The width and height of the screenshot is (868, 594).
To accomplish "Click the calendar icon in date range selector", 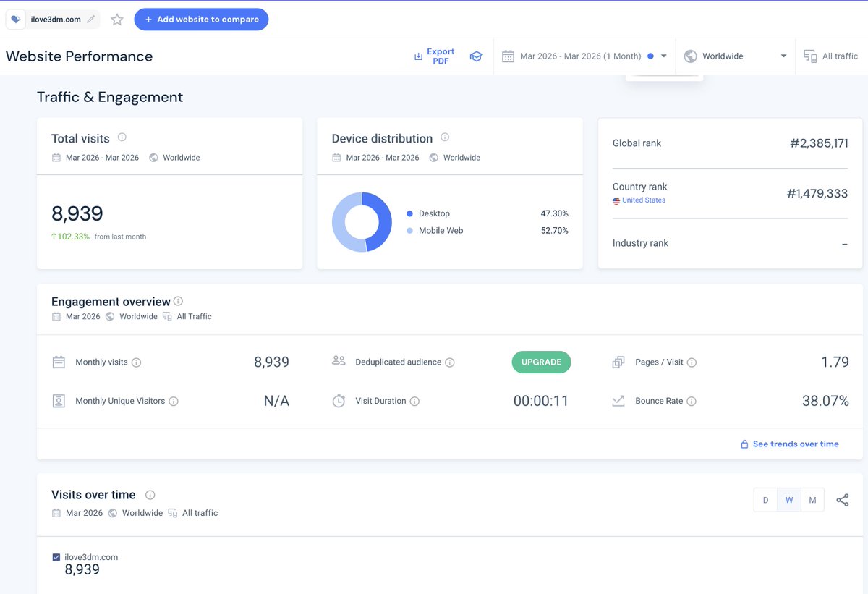I will [x=508, y=56].
